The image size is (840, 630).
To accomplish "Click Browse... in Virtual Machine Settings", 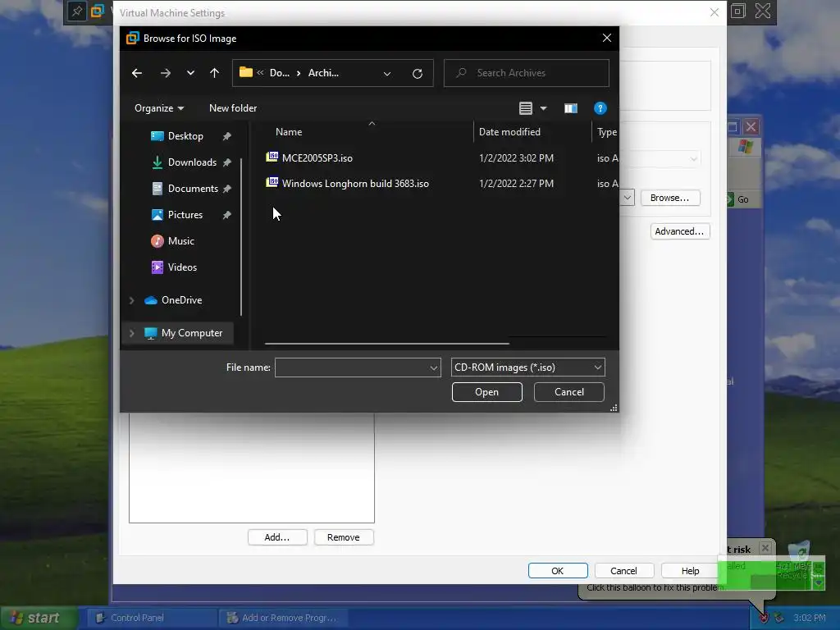I will coord(669,198).
